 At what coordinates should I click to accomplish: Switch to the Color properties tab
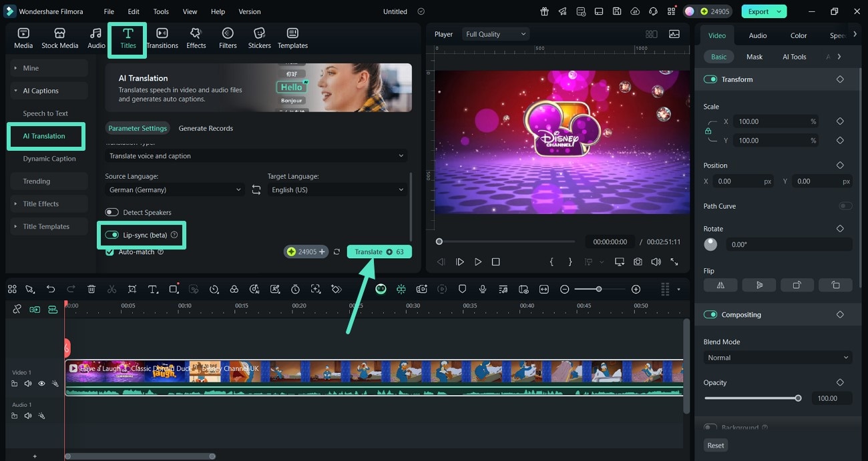[799, 35]
